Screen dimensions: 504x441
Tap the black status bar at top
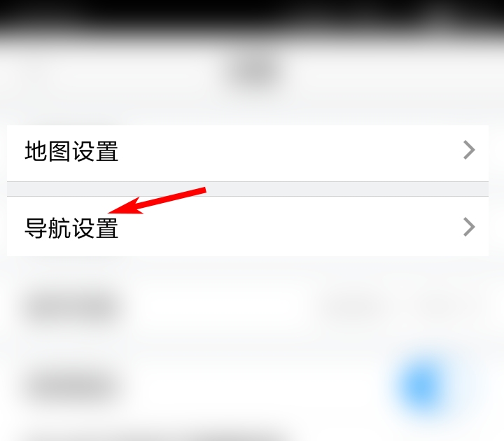point(252,15)
